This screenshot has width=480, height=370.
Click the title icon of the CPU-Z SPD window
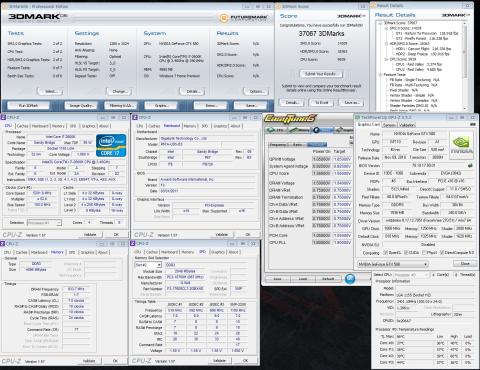point(133,244)
